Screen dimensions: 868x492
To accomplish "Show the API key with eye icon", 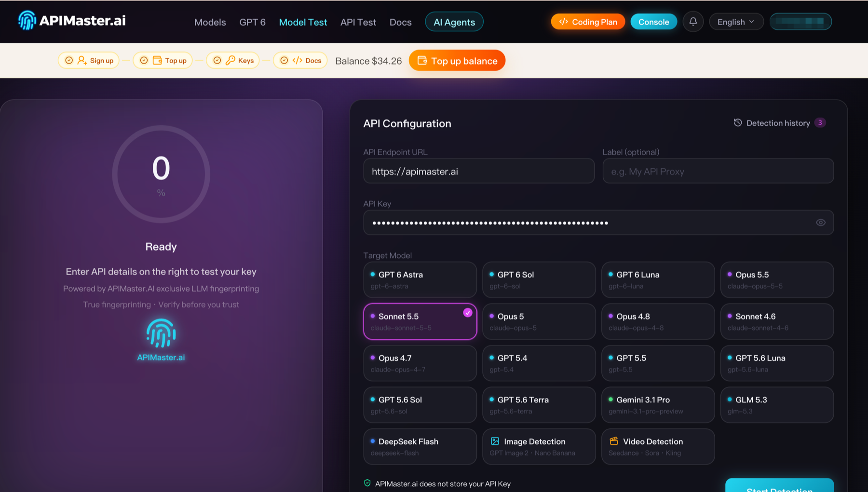I will point(821,223).
